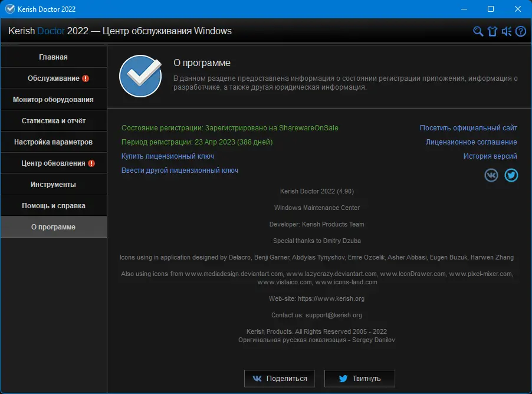Click Developer: Kerish Products Team text
Screen dimensions: 532x394
317,224
